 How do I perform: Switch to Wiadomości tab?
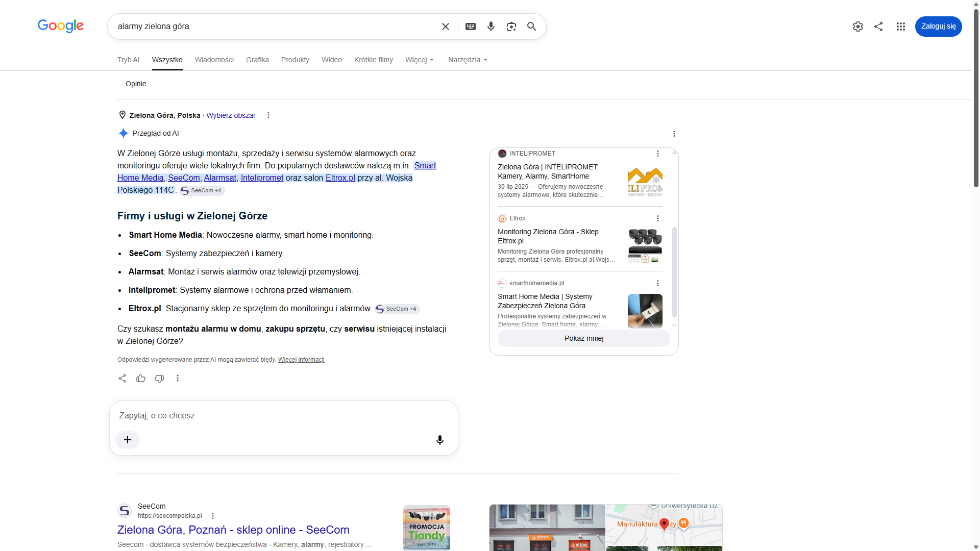coord(214,60)
